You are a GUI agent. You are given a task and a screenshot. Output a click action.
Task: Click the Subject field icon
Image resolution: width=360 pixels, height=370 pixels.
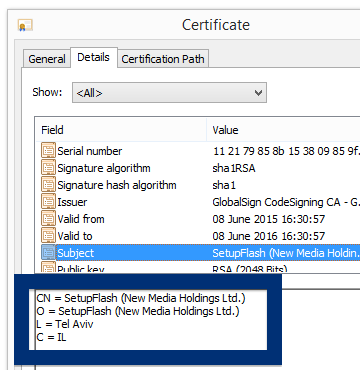[48, 253]
